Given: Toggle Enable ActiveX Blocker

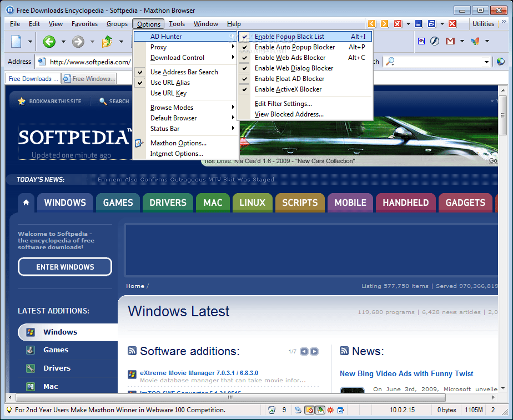Looking at the screenshot, I should coord(305,89).
